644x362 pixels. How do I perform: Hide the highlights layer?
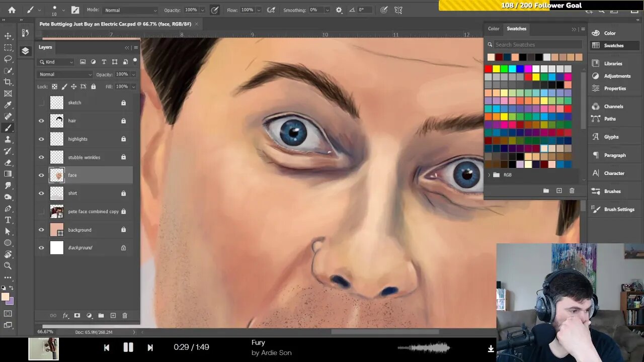pyautogui.click(x=41, y=139)
